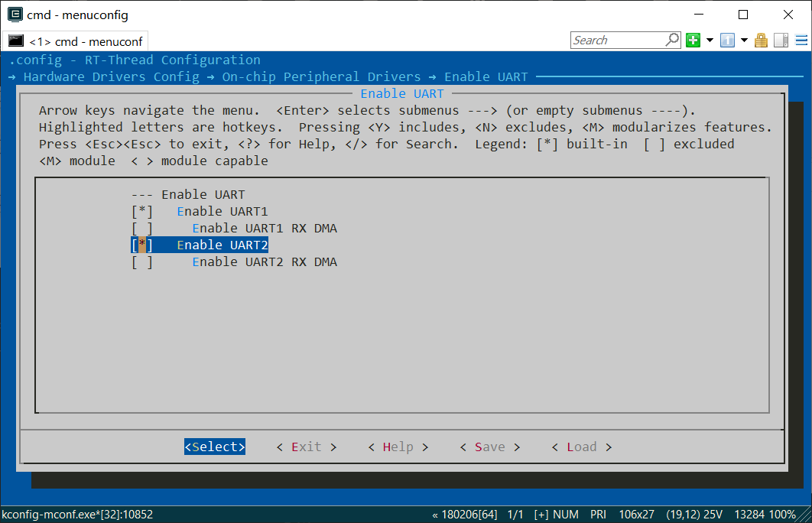Toggle the highlighted Enable UART2 checkbox

(142, 245)
